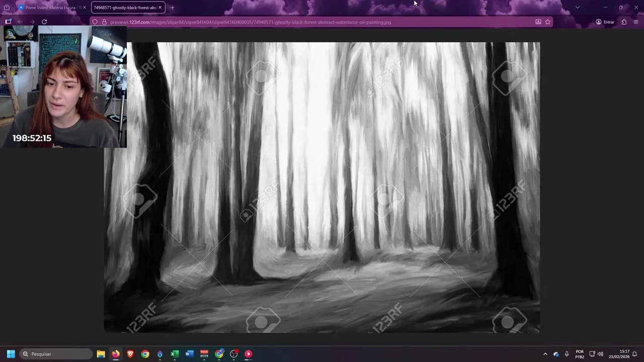Switch the POR PTB2 keyboard layout
Screen dimensions: 644x362
click(580, 354)
